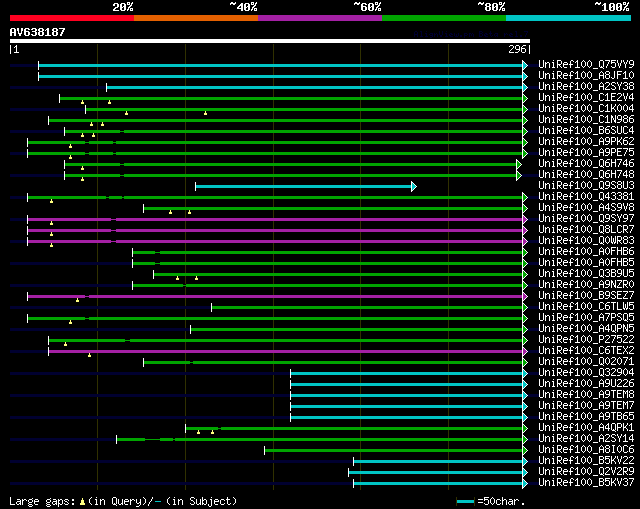Click the AV638187 query sequence label
This screenshot has height=509, width=640.
pyautogui.click(x=37, y=31)
